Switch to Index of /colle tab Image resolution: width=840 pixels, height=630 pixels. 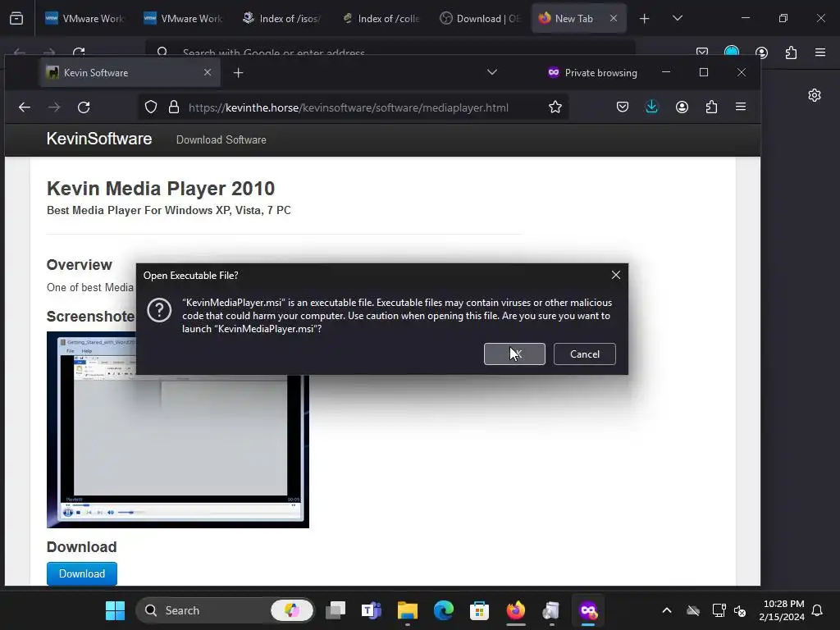pos(381,19)
